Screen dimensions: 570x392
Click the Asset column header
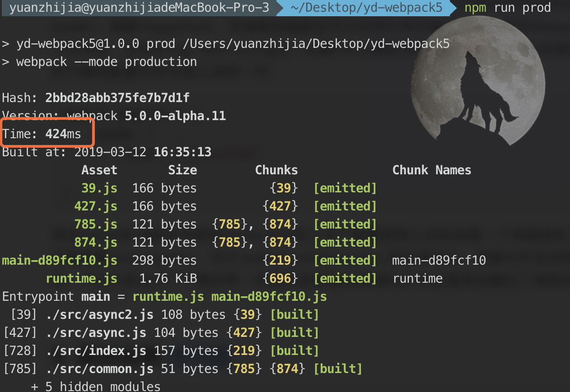[x=99, y=170]
